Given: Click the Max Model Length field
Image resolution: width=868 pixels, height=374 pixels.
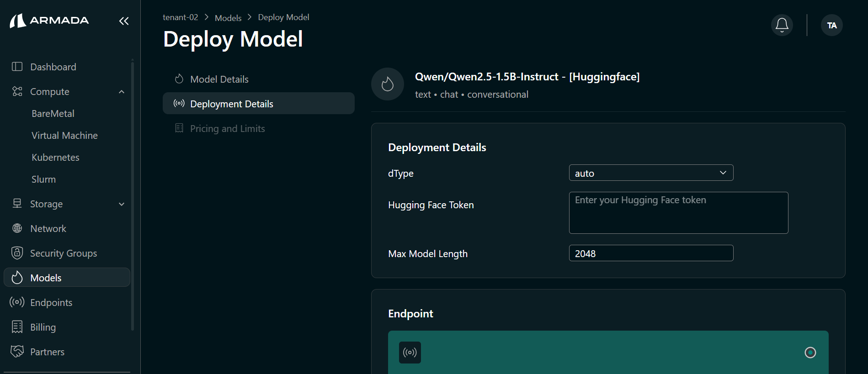Looking at the screenshot, I should click(651, 253).
